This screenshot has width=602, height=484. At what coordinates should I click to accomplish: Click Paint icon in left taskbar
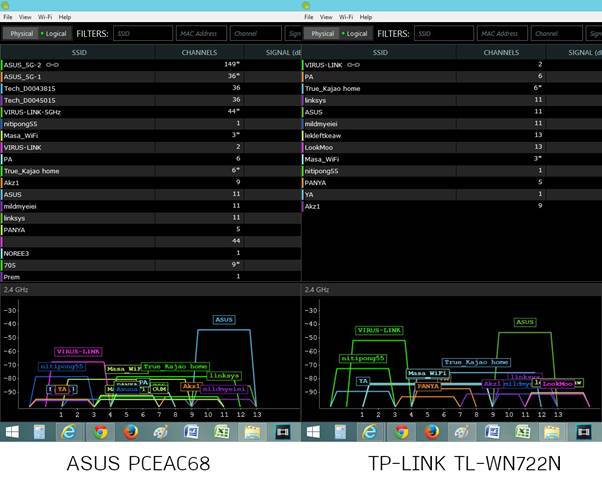[x=160, y=432]
